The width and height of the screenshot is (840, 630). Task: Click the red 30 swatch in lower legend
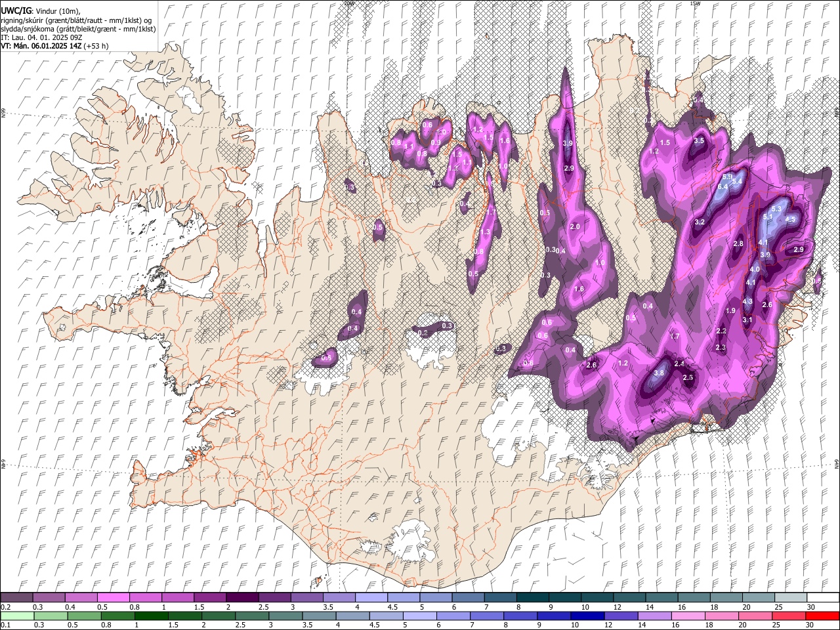(x=823, y=616)
